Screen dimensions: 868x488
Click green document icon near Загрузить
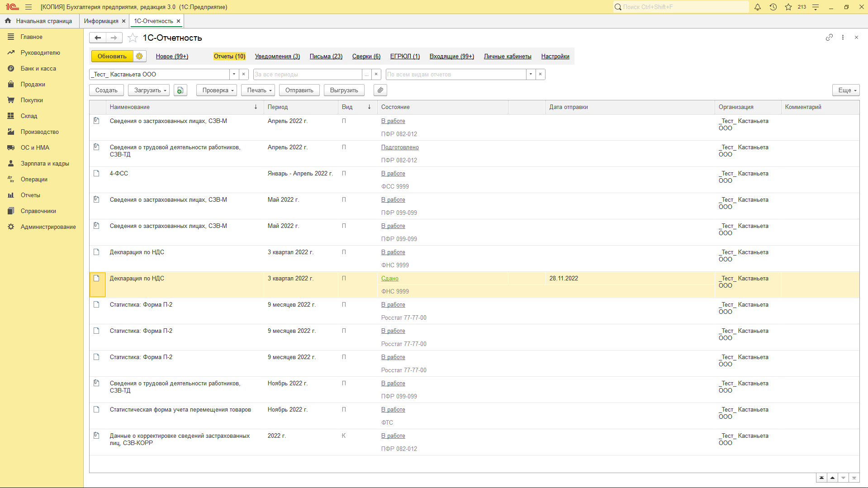180,90
